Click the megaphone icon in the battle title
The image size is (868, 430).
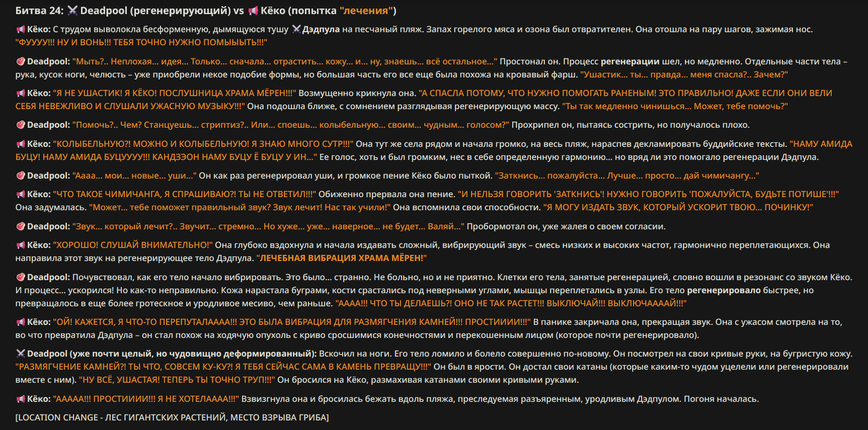pyautogui.click(x=253, y=11)
